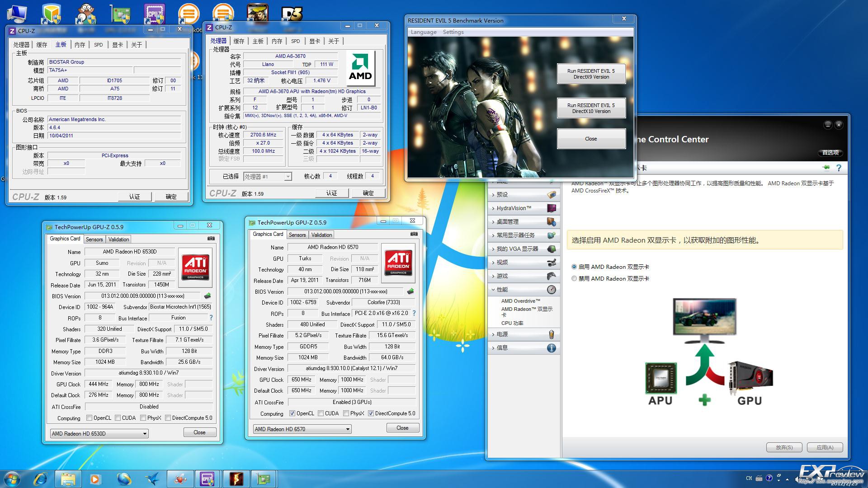Viewport: 868px width, 488px height.
Task: Expand the 常用显示器任务 section
Action: point(524,235)
